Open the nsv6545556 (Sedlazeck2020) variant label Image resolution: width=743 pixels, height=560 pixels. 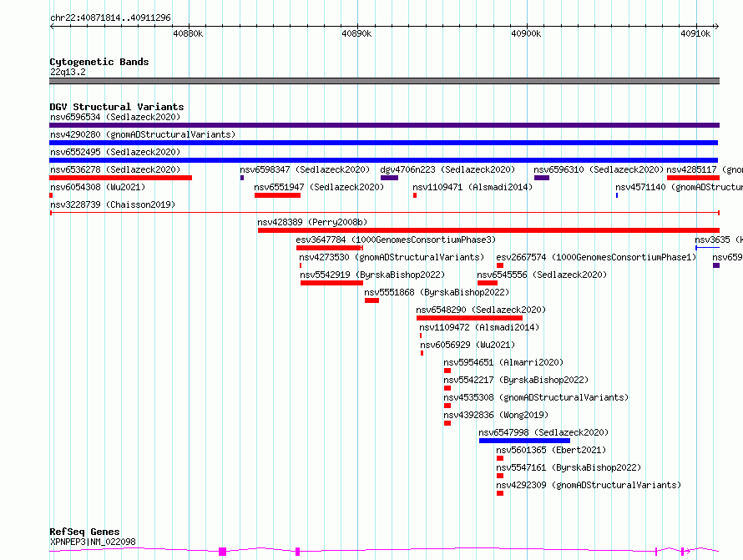542,275
